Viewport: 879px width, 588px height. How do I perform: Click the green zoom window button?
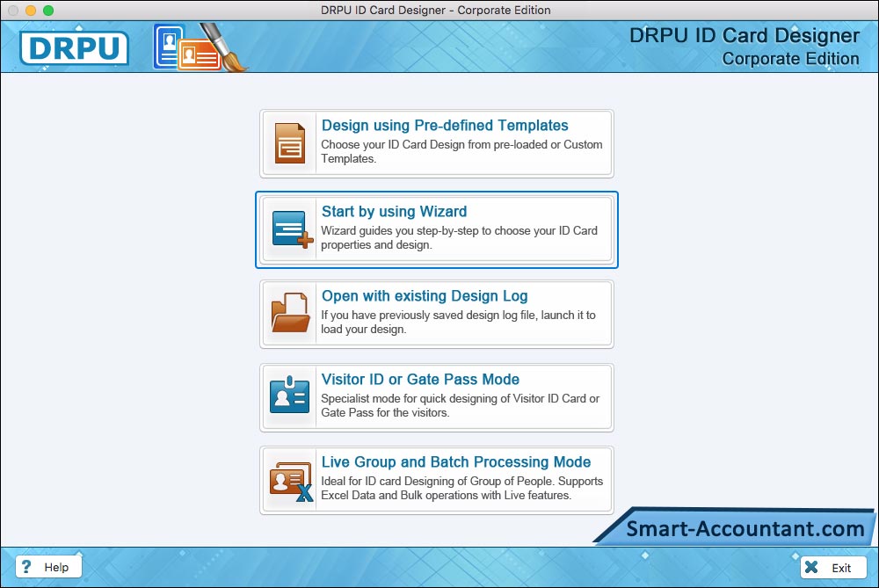coord(48,10)
